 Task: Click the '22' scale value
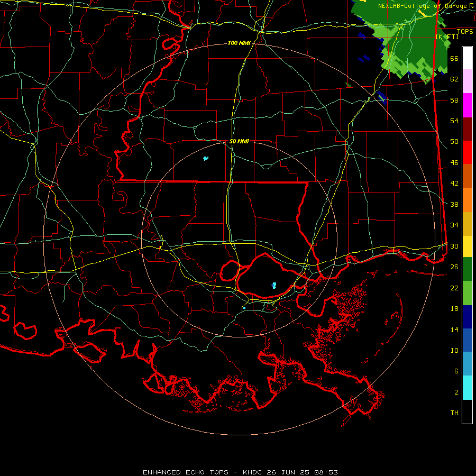tap(454, 288)
